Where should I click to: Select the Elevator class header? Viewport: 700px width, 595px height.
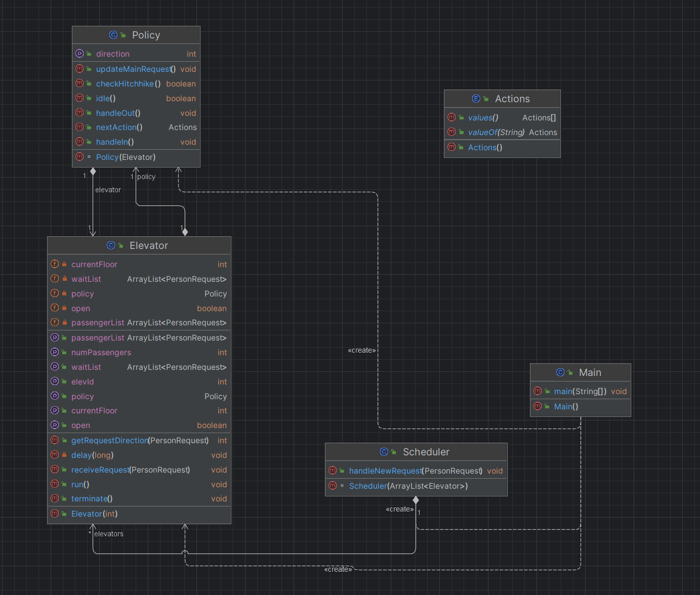139,245
